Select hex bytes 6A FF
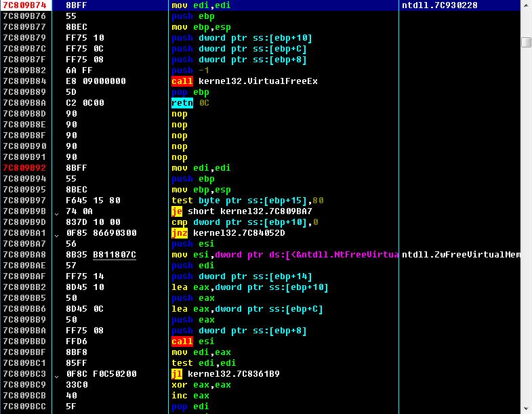This screenshot has height=414, width=532. point(79,70)
